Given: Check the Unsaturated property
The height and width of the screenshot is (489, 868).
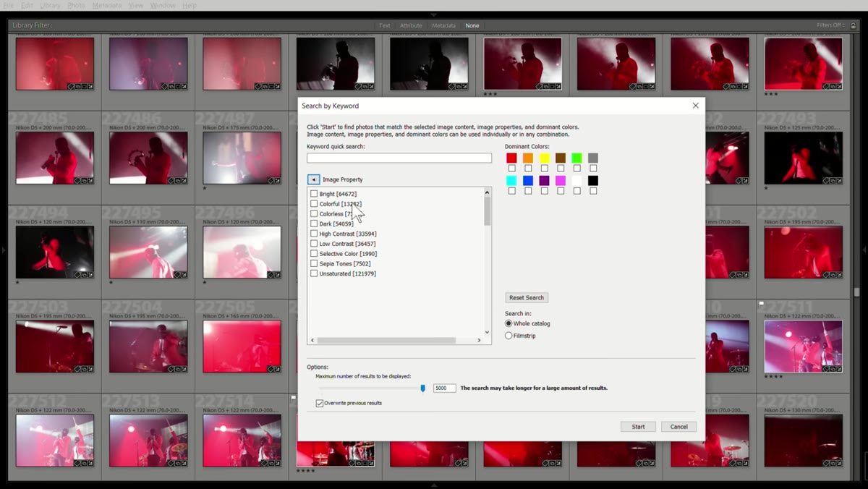Looking at the screenshot, I should (x=314, y=273).
